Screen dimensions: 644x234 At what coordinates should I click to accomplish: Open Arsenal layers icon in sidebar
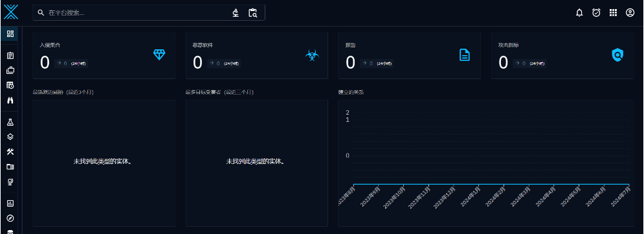click(10, 137)
